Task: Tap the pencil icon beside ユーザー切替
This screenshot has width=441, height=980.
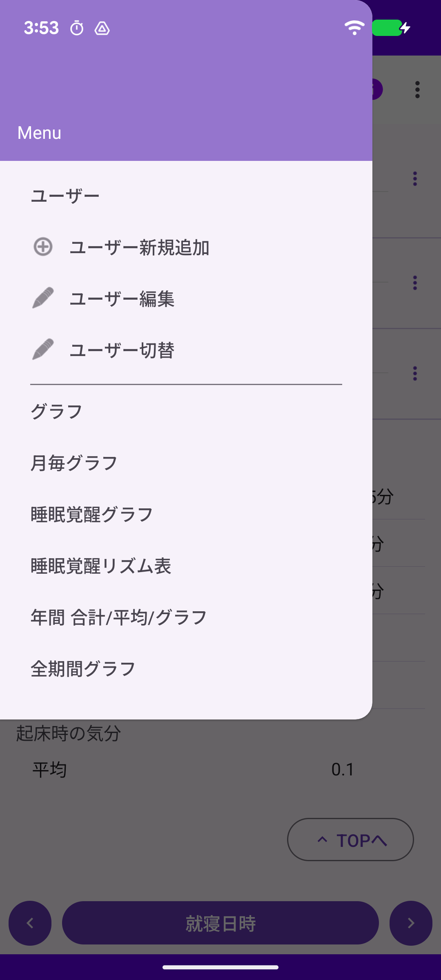Action: (x=43, y=350)
